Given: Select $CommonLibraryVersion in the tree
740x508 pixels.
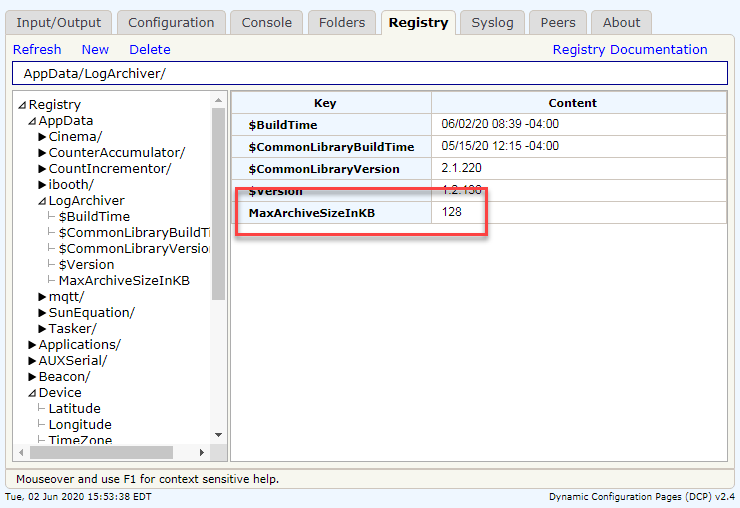Looking at the screenshot, I should [x=134, y=249].
